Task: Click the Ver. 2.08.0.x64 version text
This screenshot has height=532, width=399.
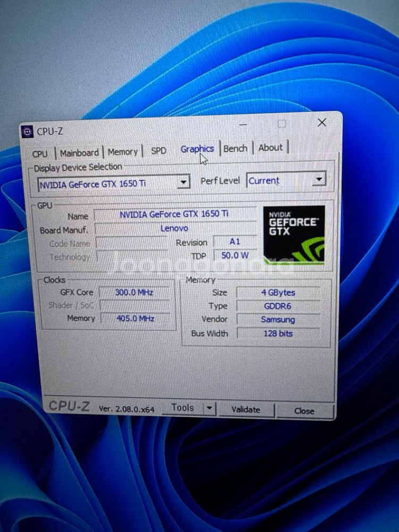Action: 127,409
